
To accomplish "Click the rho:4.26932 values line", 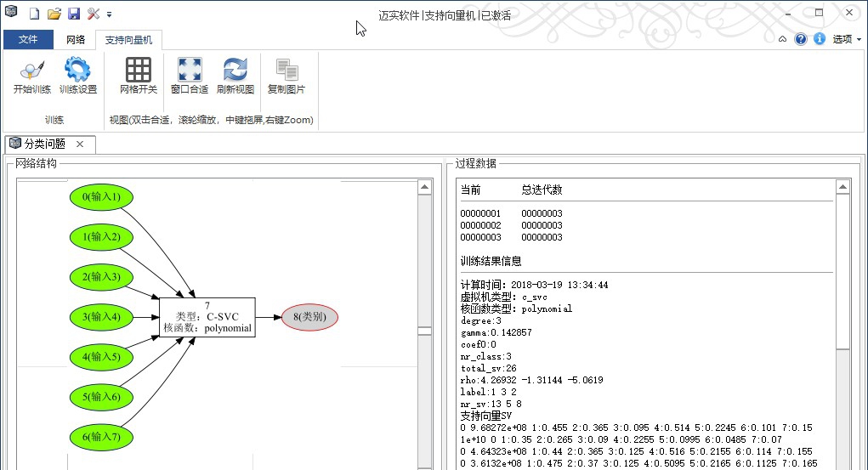I will pos(532,380).
